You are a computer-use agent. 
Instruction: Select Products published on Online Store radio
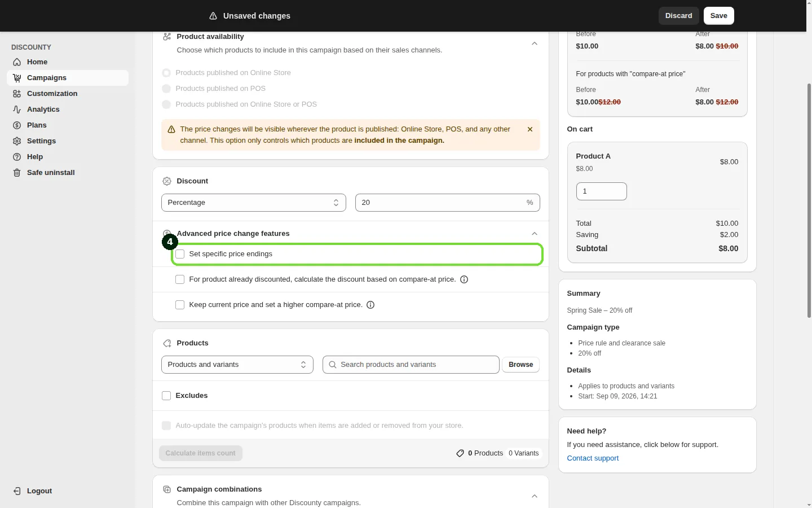coord(166,73)
